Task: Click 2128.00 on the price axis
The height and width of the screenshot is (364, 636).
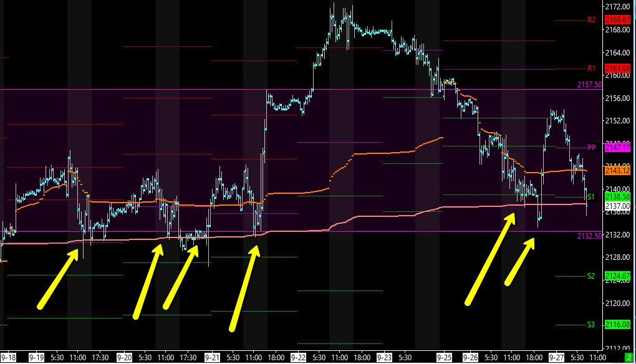Action: click(x=617, y=257)
